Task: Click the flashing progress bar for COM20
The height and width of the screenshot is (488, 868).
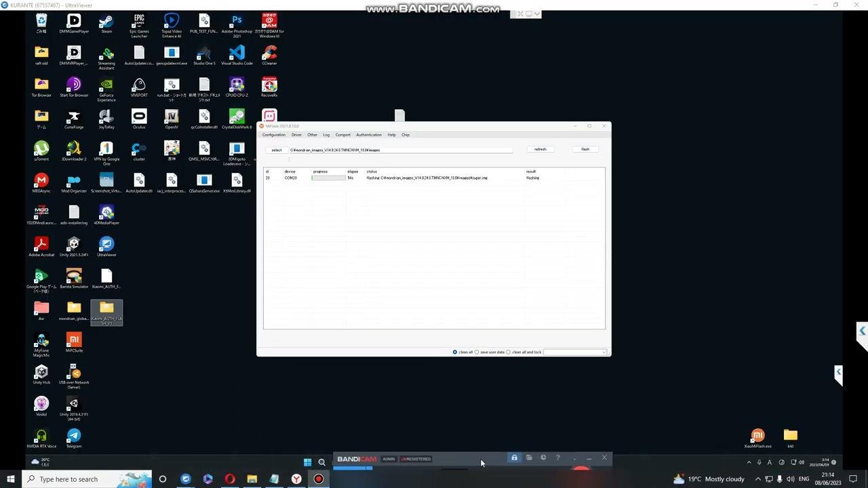Action: [x=328, y=178]
